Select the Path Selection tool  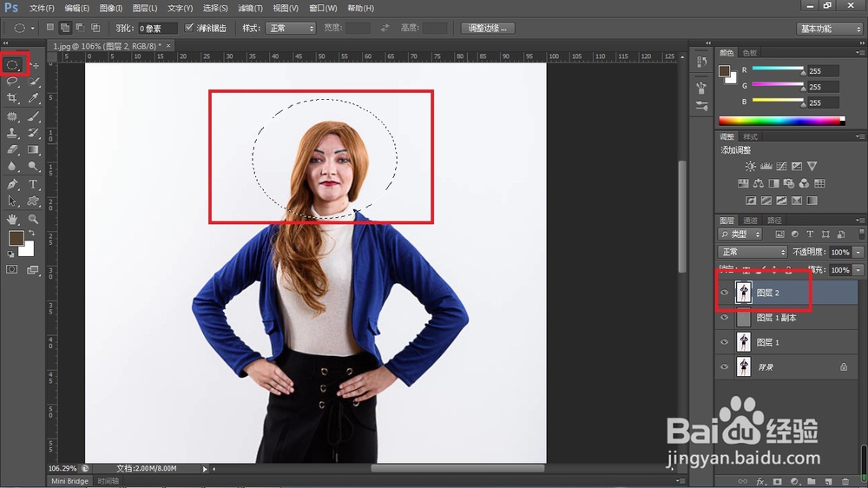coord(12,201)
